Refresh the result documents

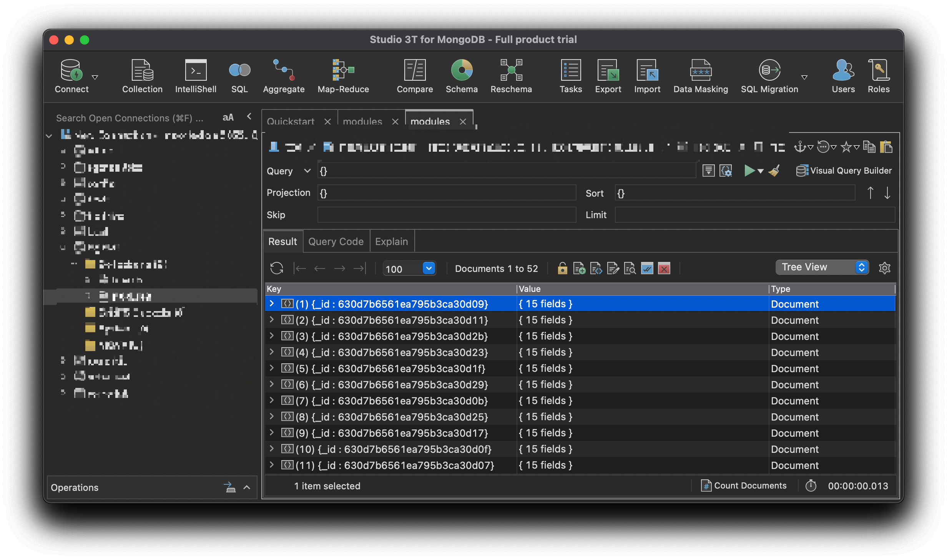point(276,268)
